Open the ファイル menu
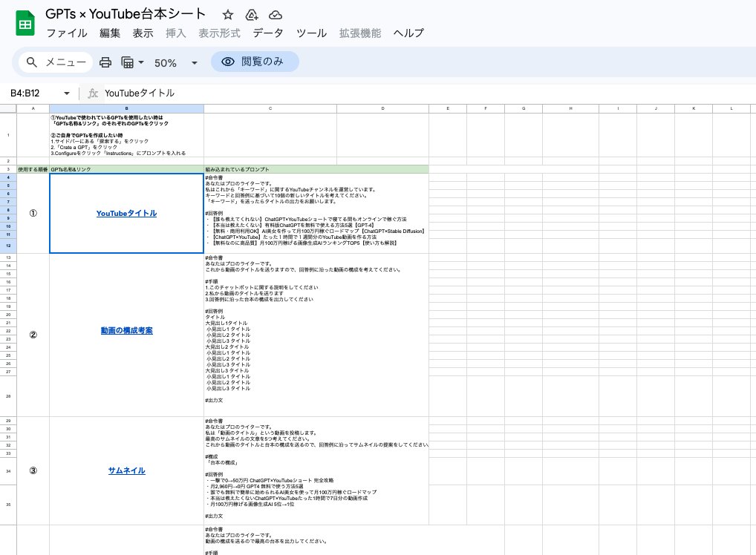Image resolution: width=756 pixels, height=555 pixels. (x=67, y=33)
